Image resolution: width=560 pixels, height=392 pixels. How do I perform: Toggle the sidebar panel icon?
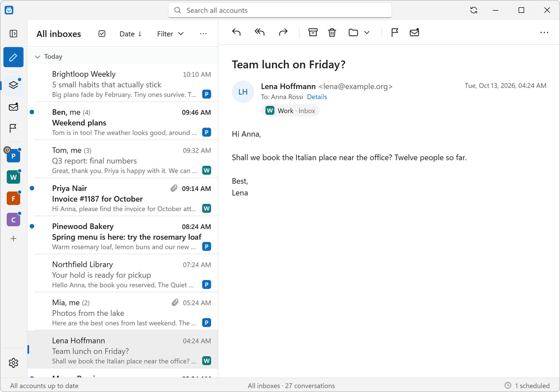pos(13,34)
